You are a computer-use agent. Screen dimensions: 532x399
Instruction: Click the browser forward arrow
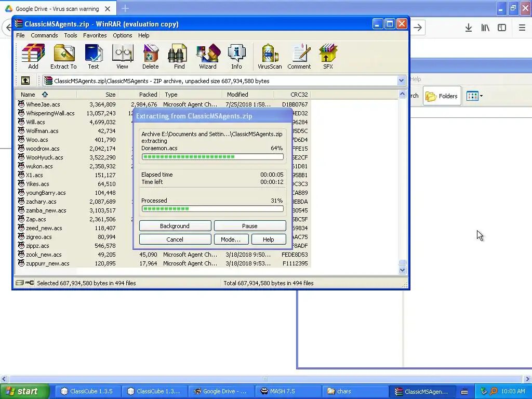[418, 28]
